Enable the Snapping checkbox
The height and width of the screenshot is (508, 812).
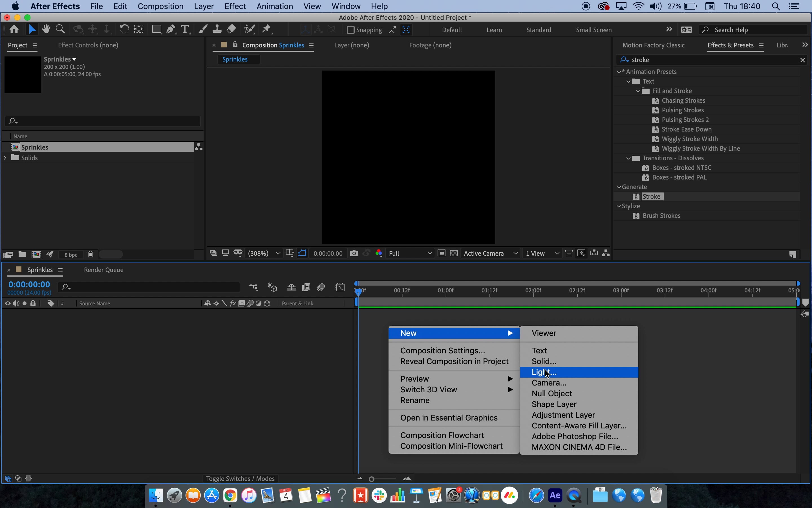350,30
